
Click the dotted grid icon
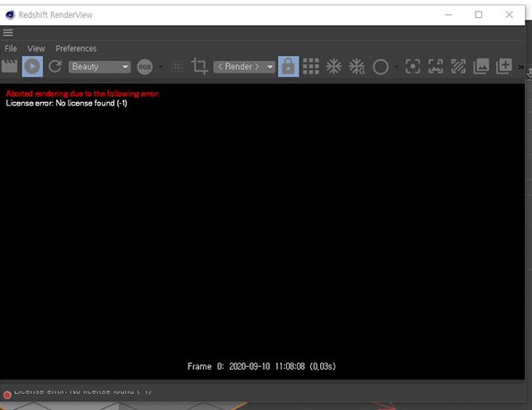pos(177,66)
